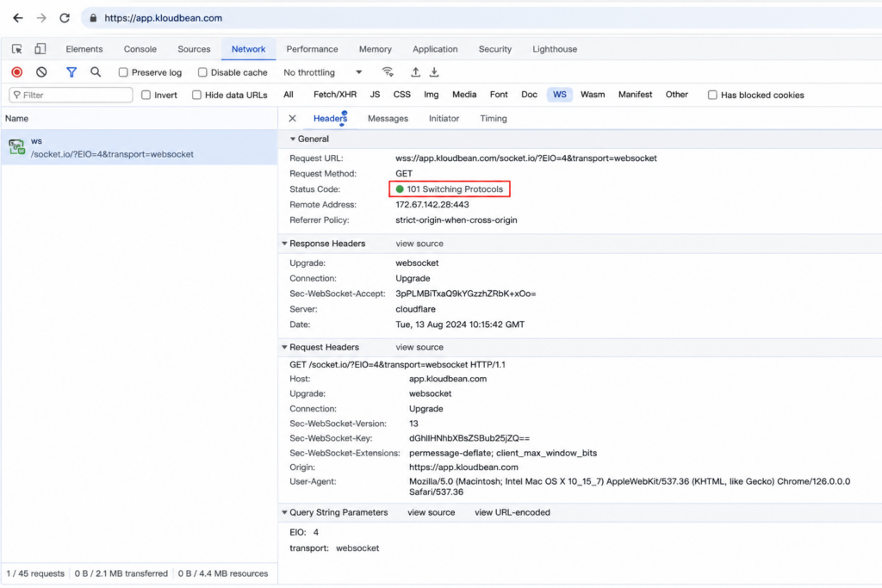This screenshot has width=882, height=588.
Task: Close the request details panel
Action: point(293,118)
